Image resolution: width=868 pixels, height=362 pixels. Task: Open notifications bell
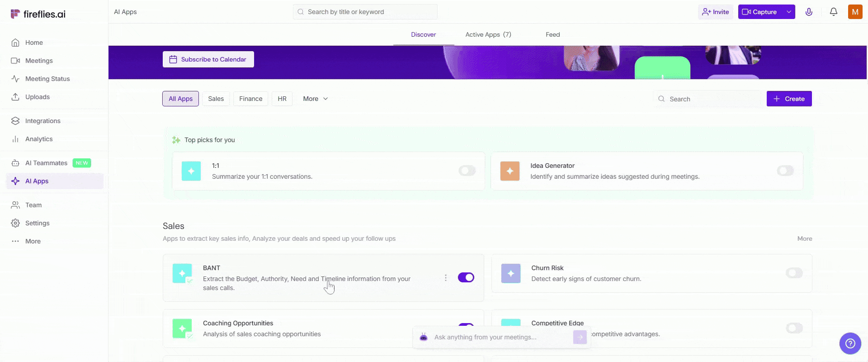833,12
